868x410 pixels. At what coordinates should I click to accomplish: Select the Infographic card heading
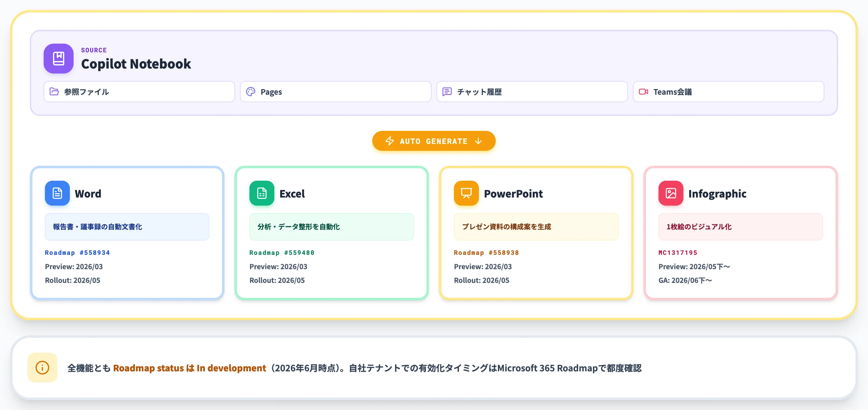point(717,193)
